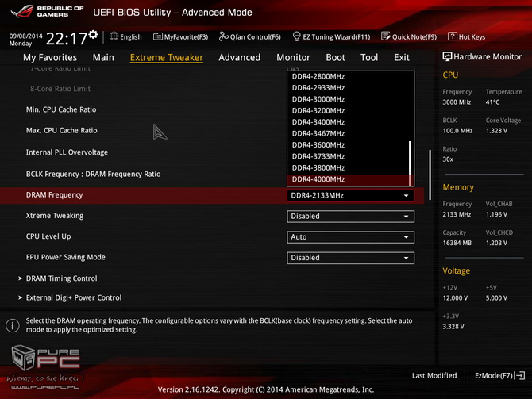
Task: Click the 22:17 clock display
Action: tap(67, 39)
